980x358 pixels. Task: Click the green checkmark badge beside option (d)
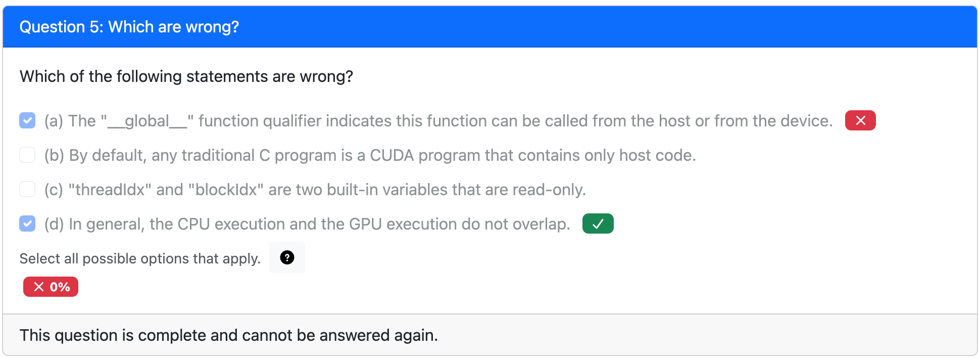coord(598,223)
